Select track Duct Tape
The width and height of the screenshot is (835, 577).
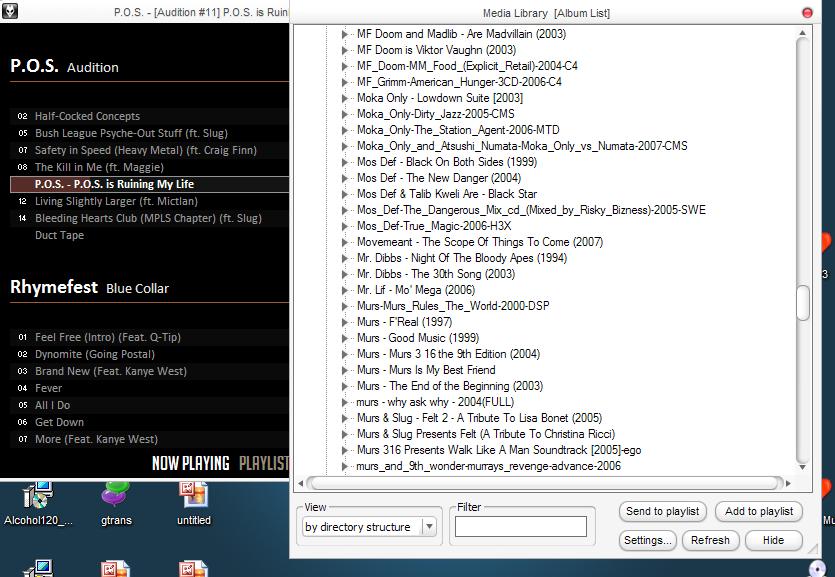click(149, 235)
